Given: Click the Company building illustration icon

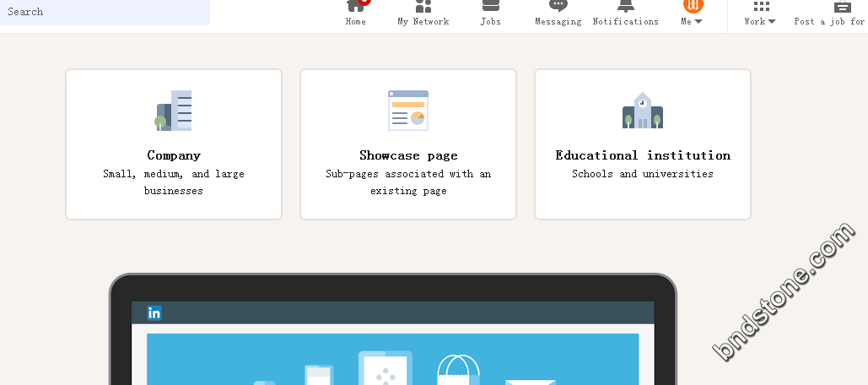Looking at the screenshot, I should point(174,111).
